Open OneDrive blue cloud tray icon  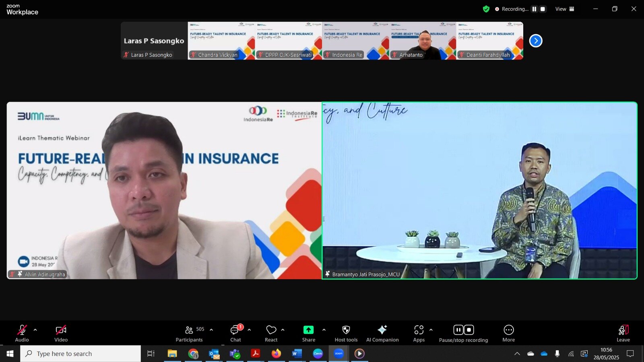point(544,354)
